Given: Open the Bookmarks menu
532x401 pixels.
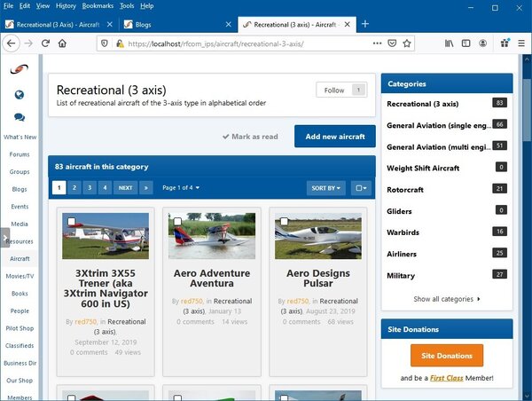Looking at the screenshot, I should (x=98, y=5).
